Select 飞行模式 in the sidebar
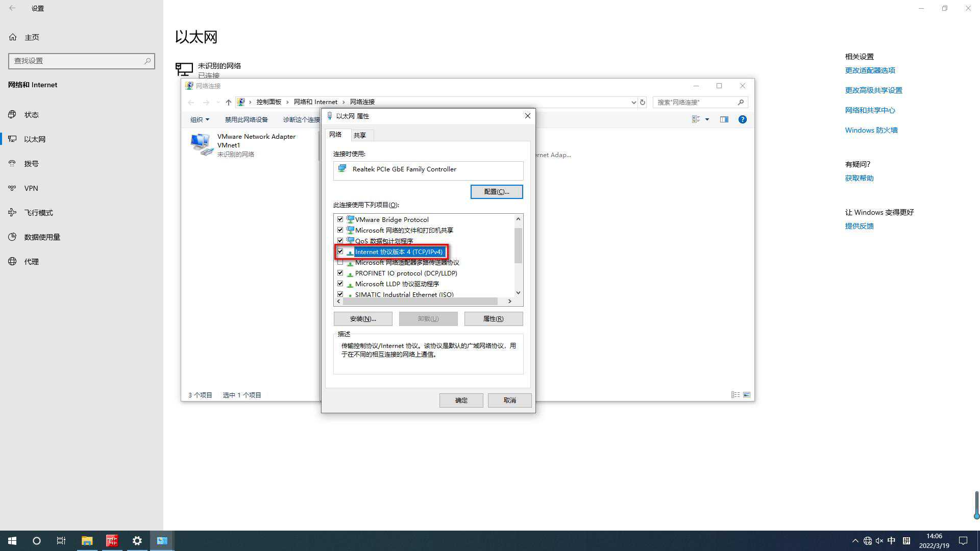The width and height of the screenshot is (980, 551). pos(38,213)
